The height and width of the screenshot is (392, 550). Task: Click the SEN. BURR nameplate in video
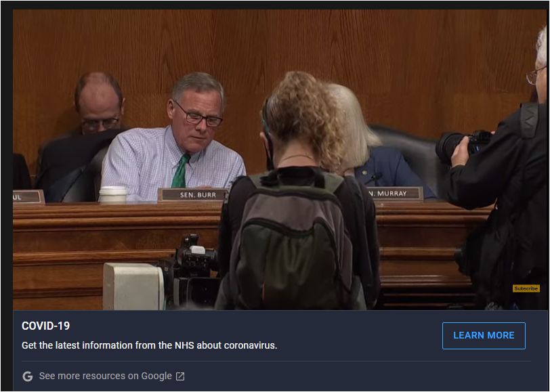tap(193, 195)
